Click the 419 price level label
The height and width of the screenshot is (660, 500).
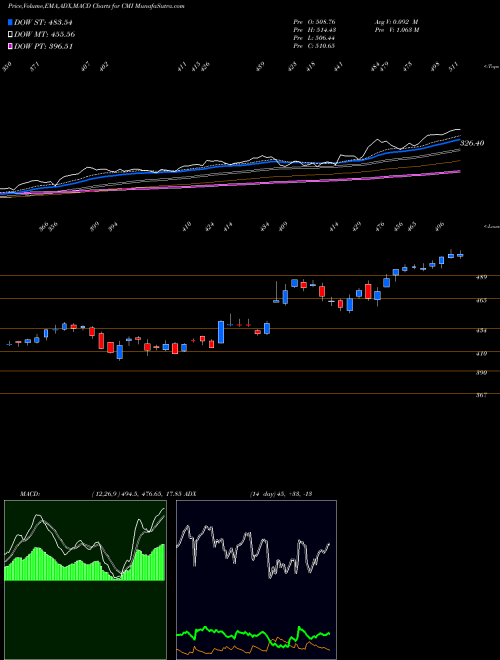click(482, 354)
